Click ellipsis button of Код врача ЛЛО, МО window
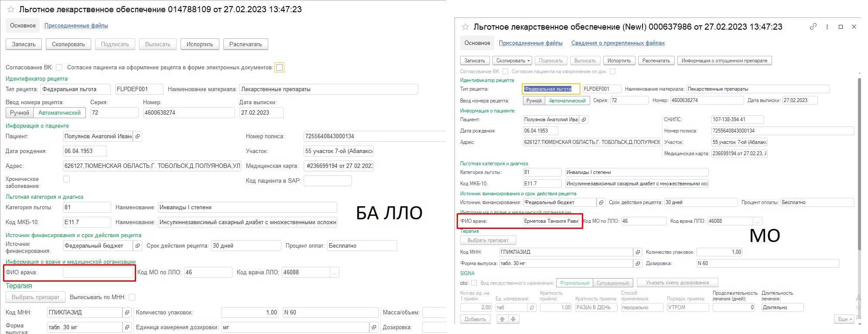Screen dimensions: 868x334 (x=758, y=221)
